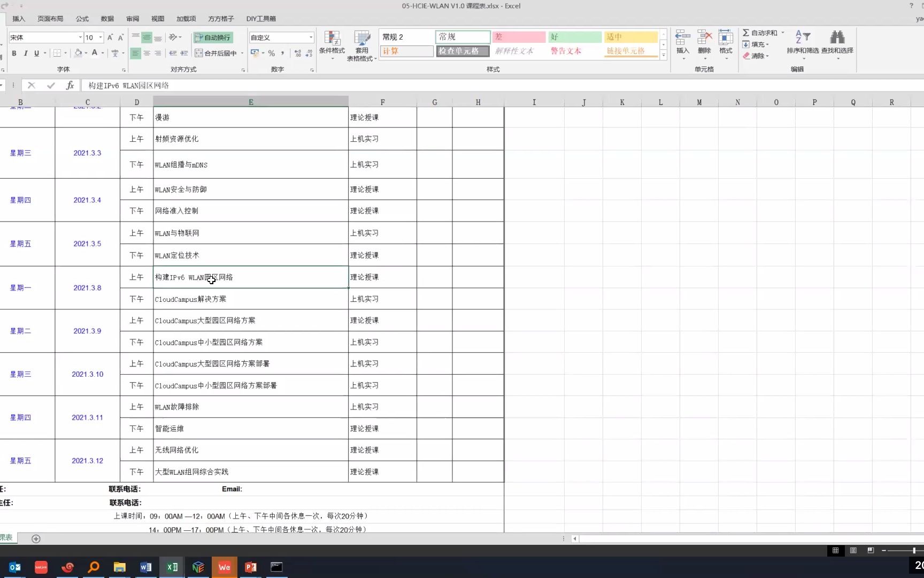924x578 pixels.
Task: Toggle center horizontal text alignment
Action: pos(147,53)
